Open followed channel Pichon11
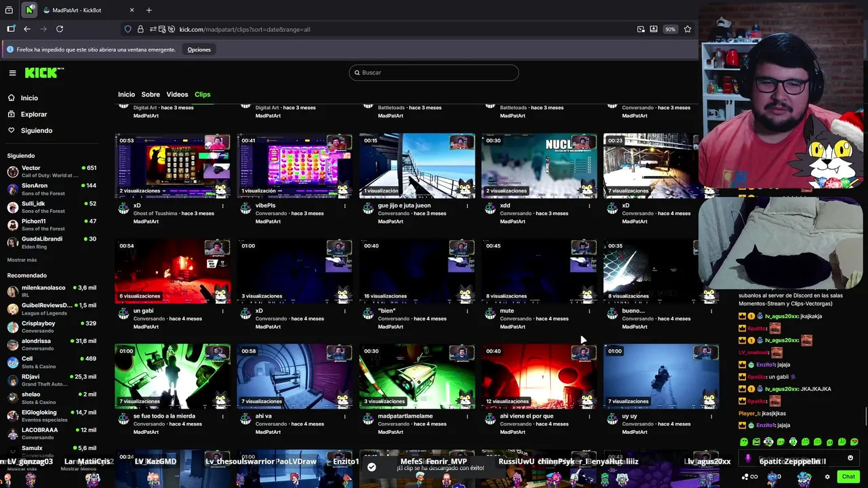The width and height of the screenshot is (868, 488). 52,224
